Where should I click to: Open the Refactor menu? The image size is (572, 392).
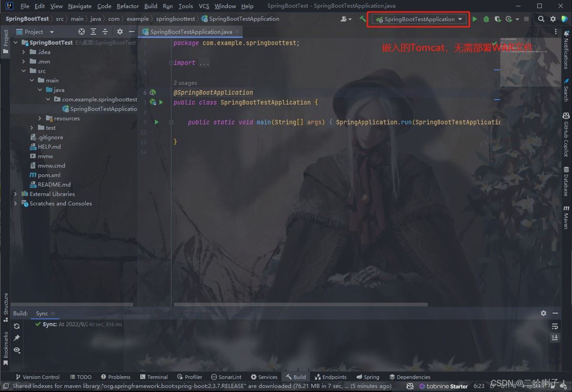(128, 6)
